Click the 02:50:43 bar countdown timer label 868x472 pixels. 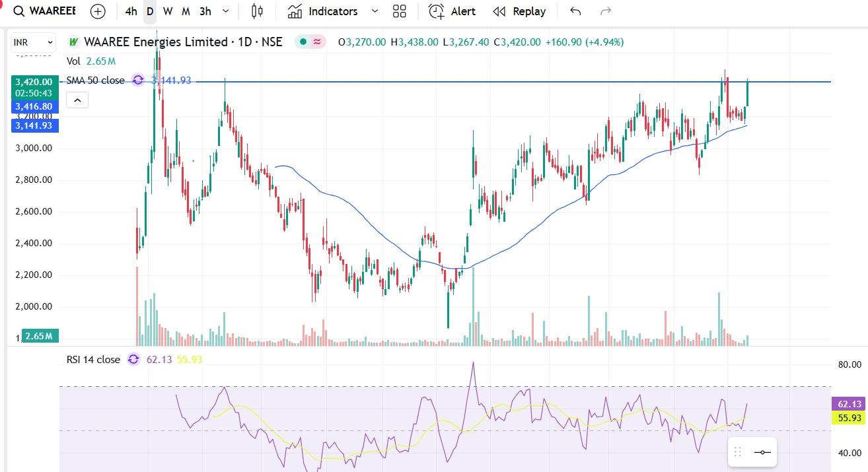click(34, 94)
